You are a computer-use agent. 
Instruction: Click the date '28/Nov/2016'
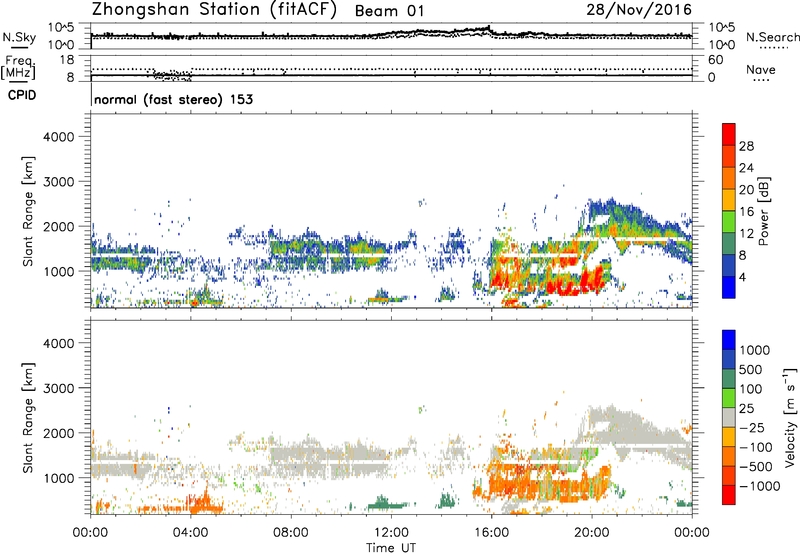(x=639, y=10)
